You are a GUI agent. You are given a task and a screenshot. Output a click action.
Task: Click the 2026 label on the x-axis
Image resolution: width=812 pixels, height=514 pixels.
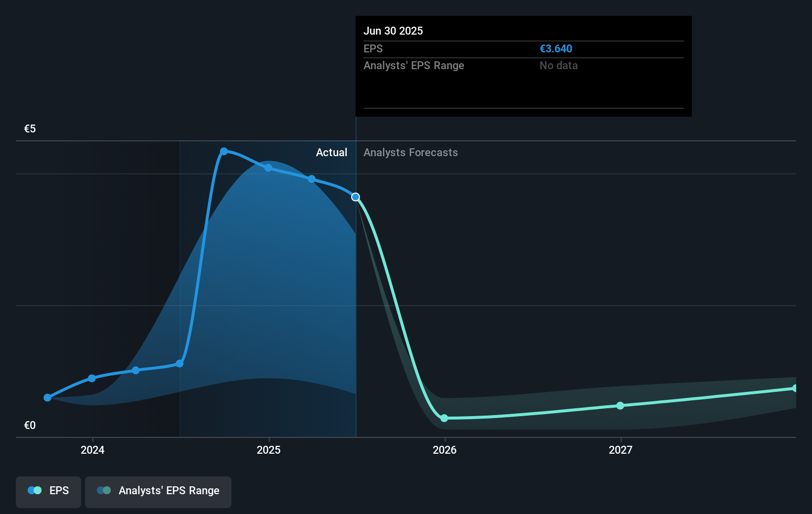[445, 450]
